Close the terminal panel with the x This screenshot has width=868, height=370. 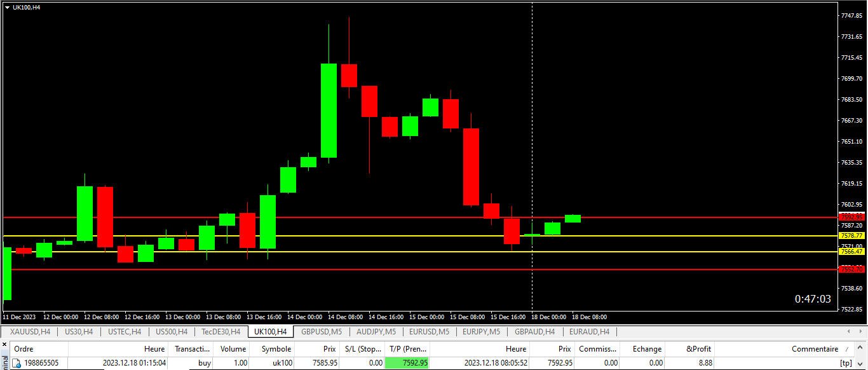pos(4,345)
